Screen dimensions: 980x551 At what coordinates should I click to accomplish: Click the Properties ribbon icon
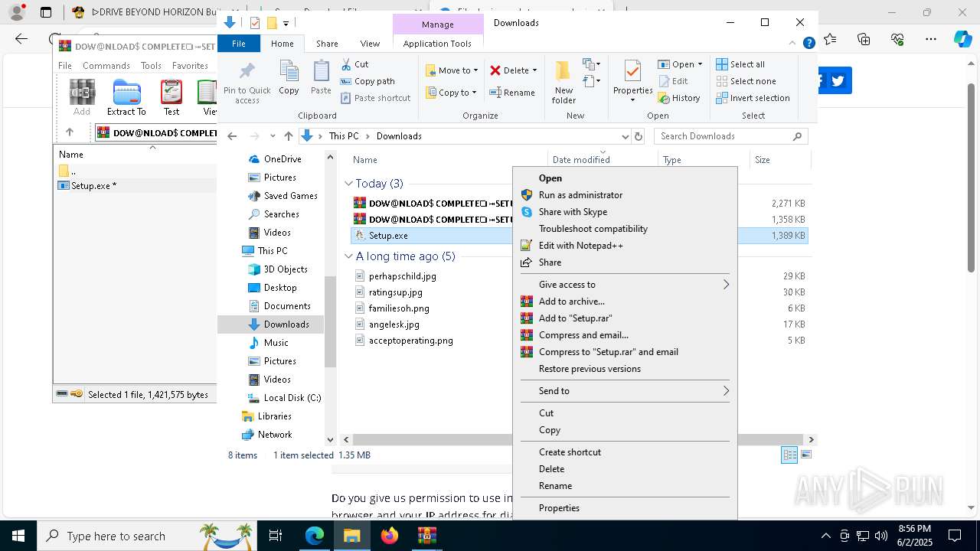(632, 72)
